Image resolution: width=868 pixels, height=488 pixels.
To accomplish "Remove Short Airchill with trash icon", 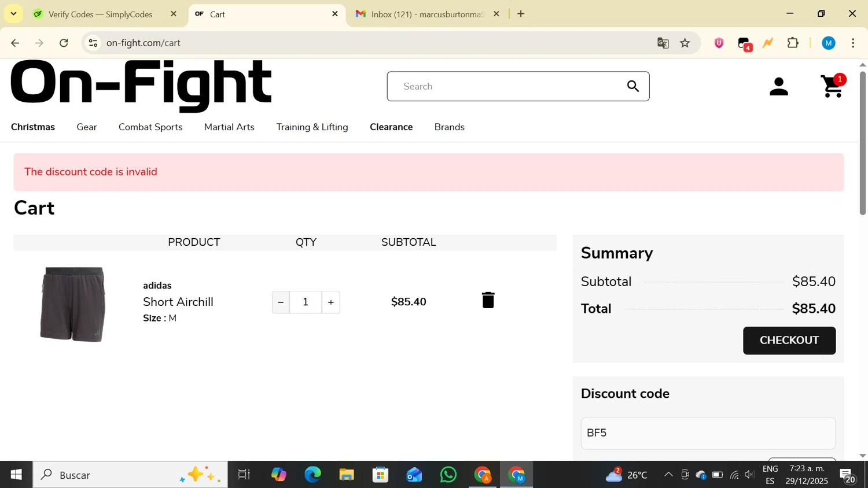I will 488,300.
